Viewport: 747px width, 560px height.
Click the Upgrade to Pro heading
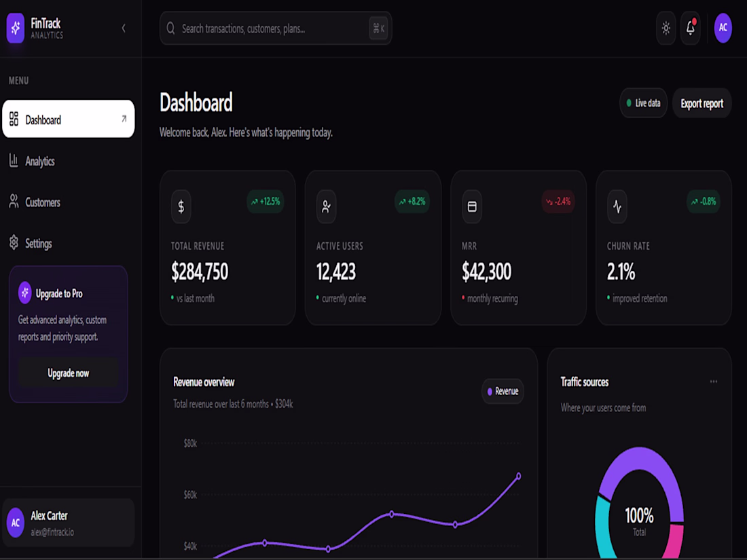(x=59, y=293)
